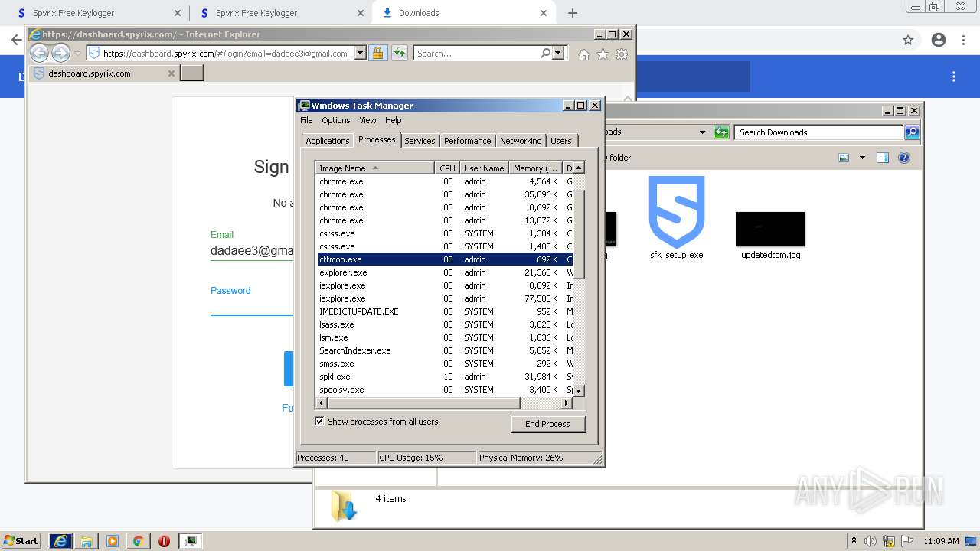Screen dimensions: 980x551
Task: Click the volume speaker tray icon
Action: pos(871,541)
